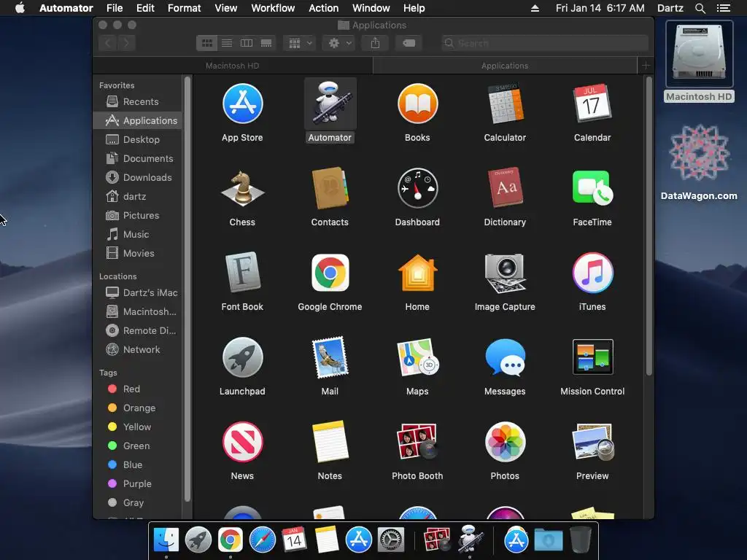Open the App Store application icon
Screen dimensions: 747x560
tap(242, 104)
